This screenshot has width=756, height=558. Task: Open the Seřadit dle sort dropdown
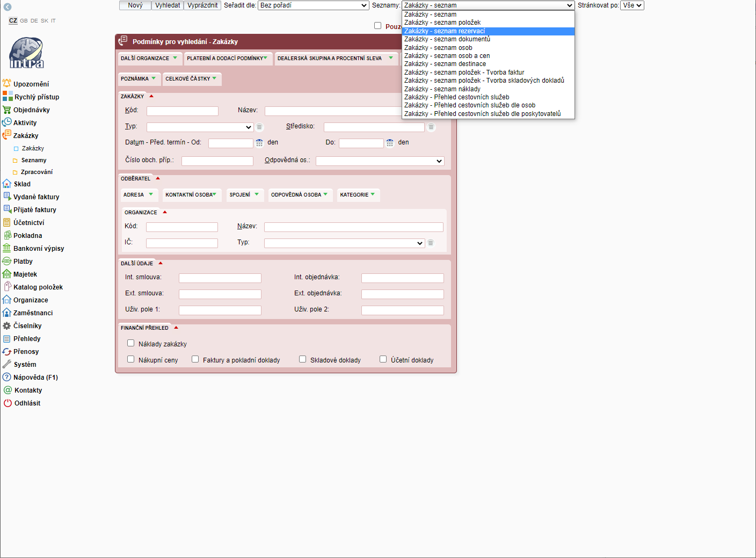[x=314, y=5]
